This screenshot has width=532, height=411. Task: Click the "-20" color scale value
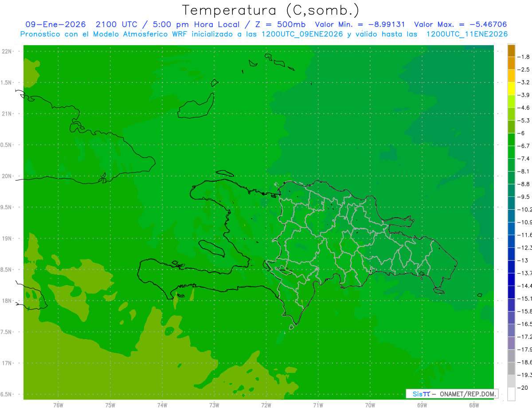(523, 388)
